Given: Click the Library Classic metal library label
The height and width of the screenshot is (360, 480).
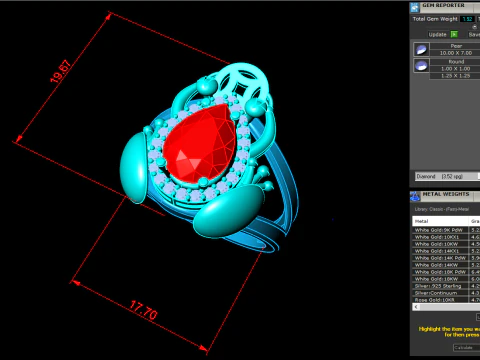Looking at the screenshot, I should coord(442,209).
